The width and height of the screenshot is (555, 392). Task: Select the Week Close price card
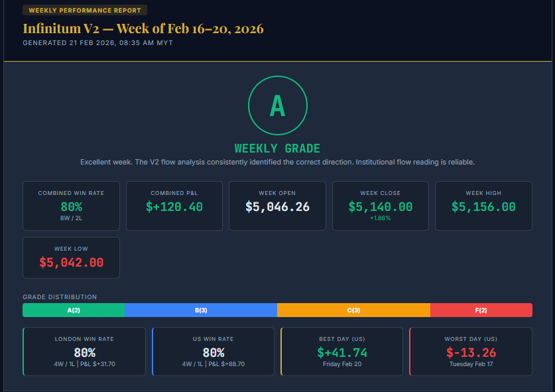(381, 206)
